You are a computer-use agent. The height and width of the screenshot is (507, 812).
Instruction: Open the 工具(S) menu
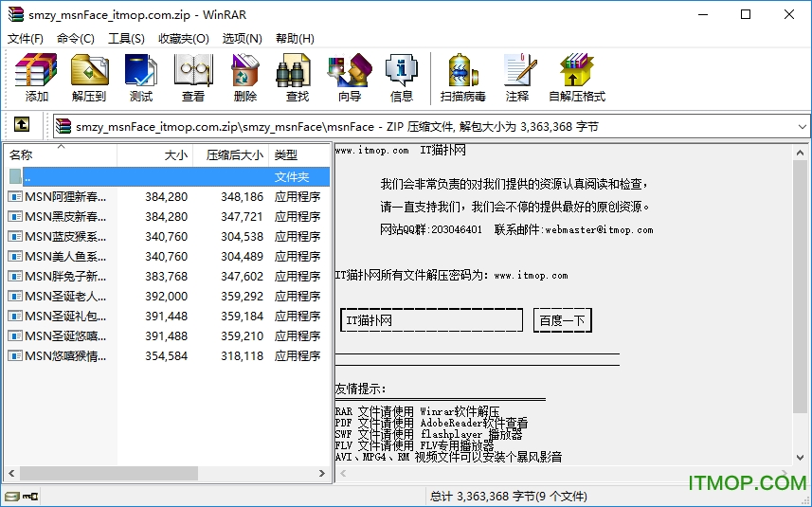pos(126,39)
